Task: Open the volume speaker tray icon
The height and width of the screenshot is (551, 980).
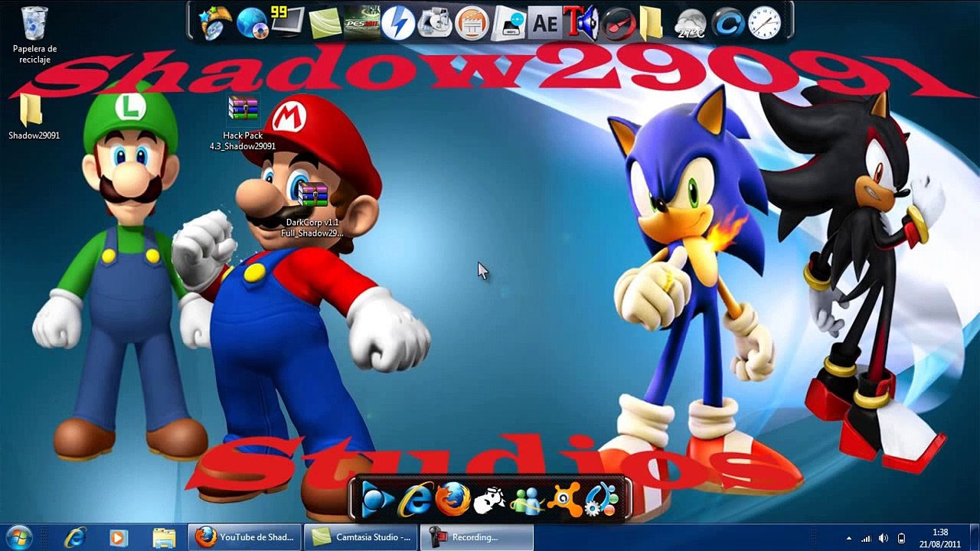Action: pyautogui.click(x=884, y=538)
